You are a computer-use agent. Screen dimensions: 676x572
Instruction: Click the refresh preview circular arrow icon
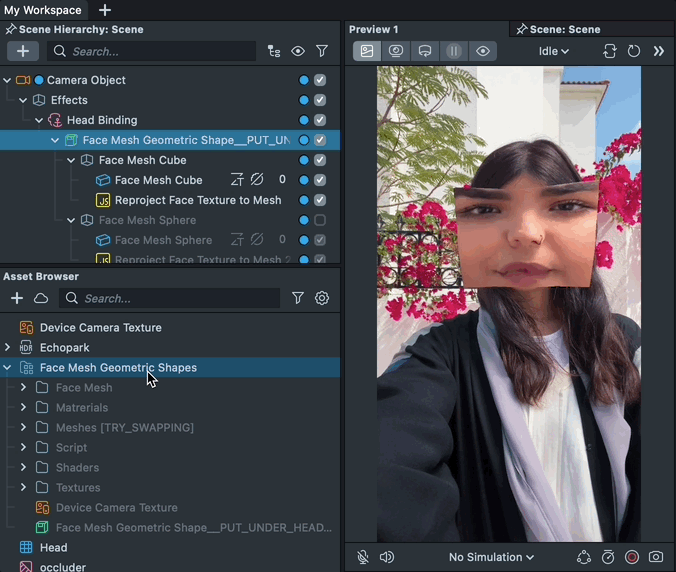tap(633, 51)
